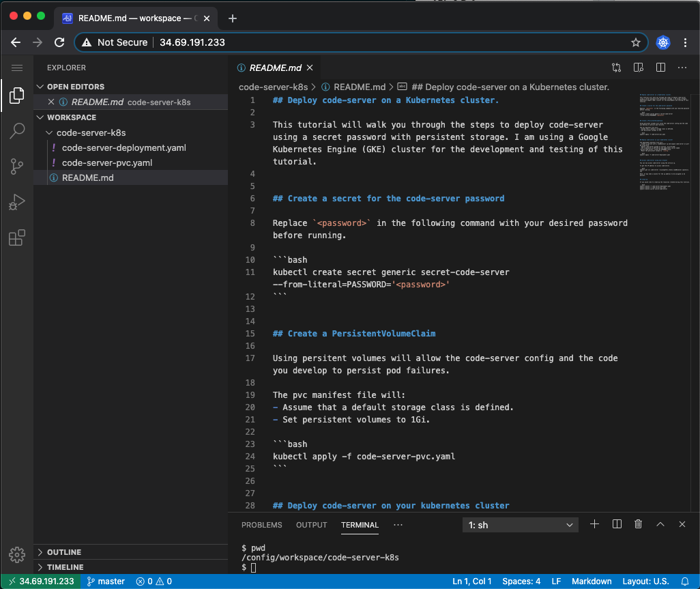700x589 pixels.
Task: Open code-server-pvc.yaml file
Action: tap(106, 162)
